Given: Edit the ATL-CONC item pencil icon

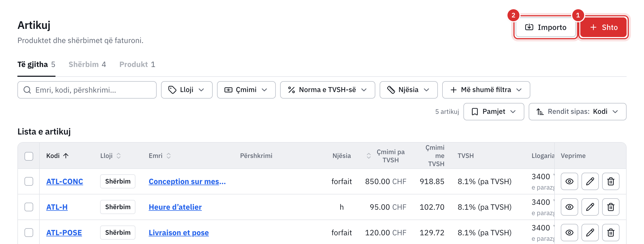Looking at the screenshot, I should 590,181.
